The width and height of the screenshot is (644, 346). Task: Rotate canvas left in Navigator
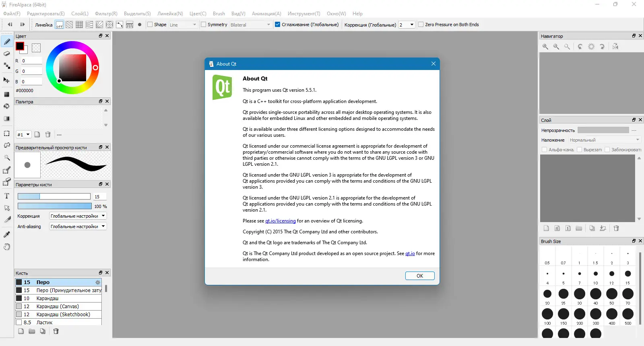click(x=580, y=47)
